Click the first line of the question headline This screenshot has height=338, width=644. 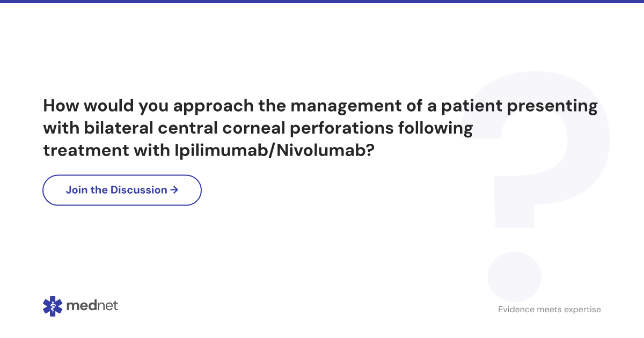[320, 107]
